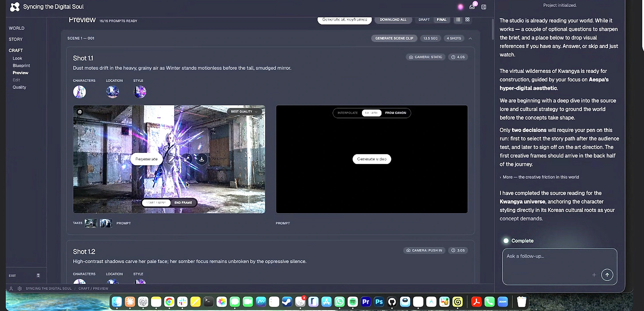
Task: Expand PROMPT under the keyframe takes
Action: click(123, 223)
